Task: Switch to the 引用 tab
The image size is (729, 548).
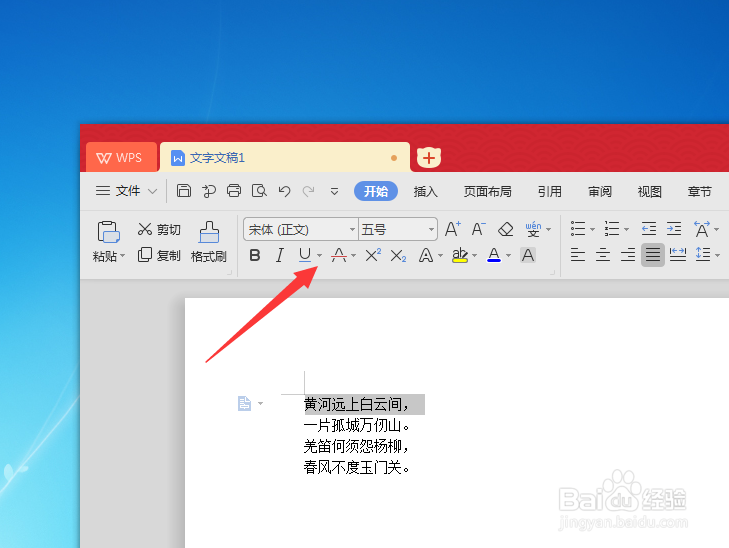Action: (x=550, y=191)
